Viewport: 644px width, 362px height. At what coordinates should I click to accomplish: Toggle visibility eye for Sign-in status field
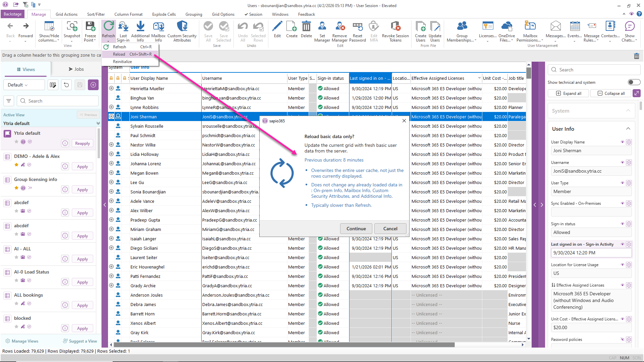coord(623,224)
